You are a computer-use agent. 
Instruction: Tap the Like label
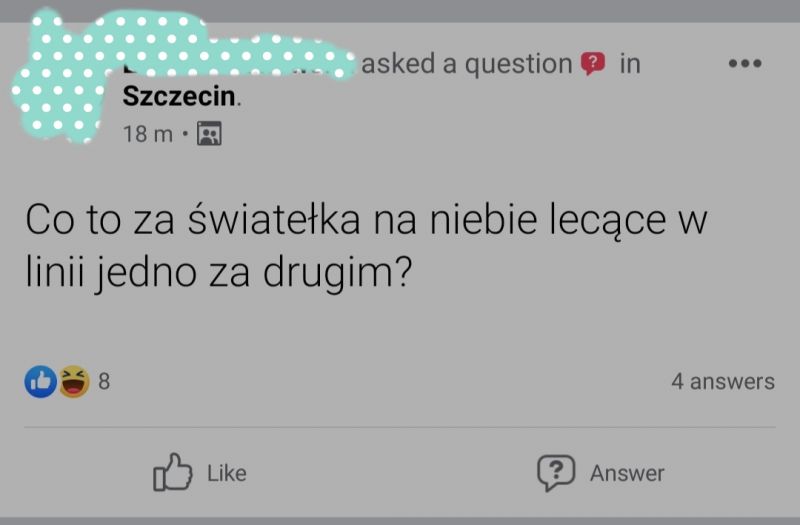point(227,473)
